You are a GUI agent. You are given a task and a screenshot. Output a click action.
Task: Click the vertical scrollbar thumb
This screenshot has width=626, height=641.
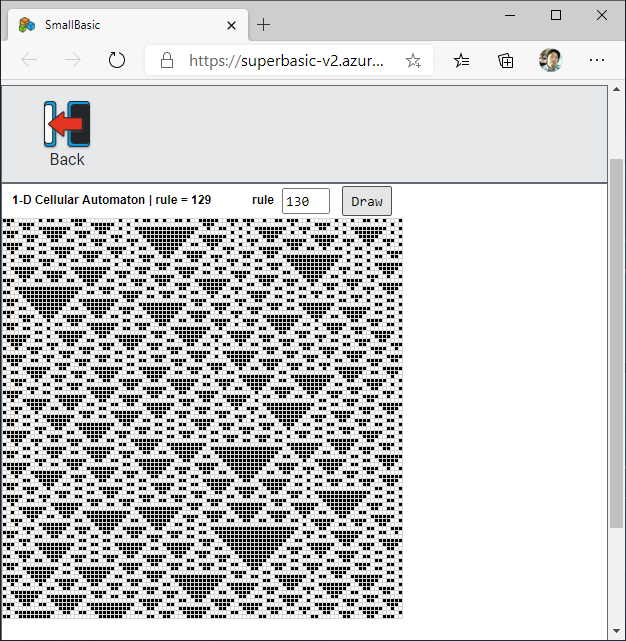coord(616,343)
